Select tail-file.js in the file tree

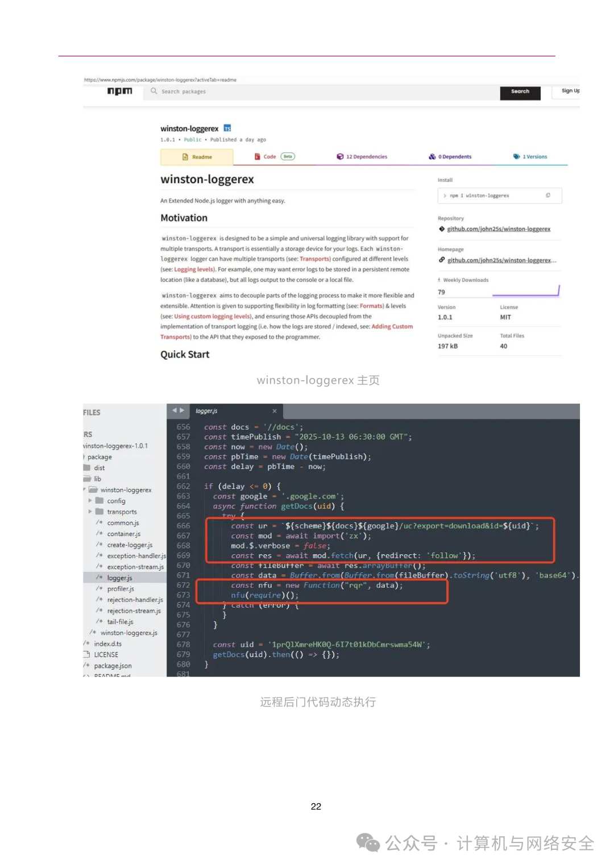click(x=120, y=622)
